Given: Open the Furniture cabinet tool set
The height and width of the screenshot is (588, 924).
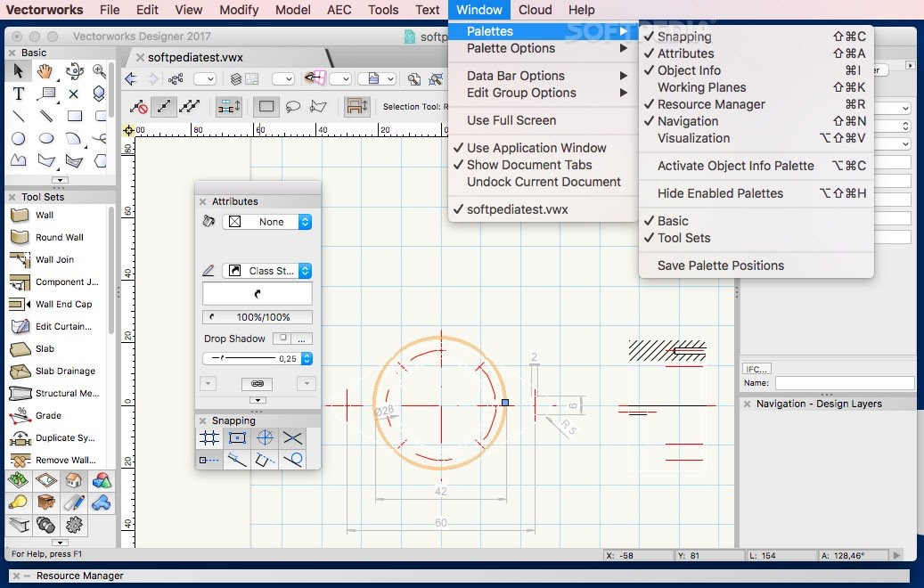Looking at the screenshot, I should click(46, 502).
